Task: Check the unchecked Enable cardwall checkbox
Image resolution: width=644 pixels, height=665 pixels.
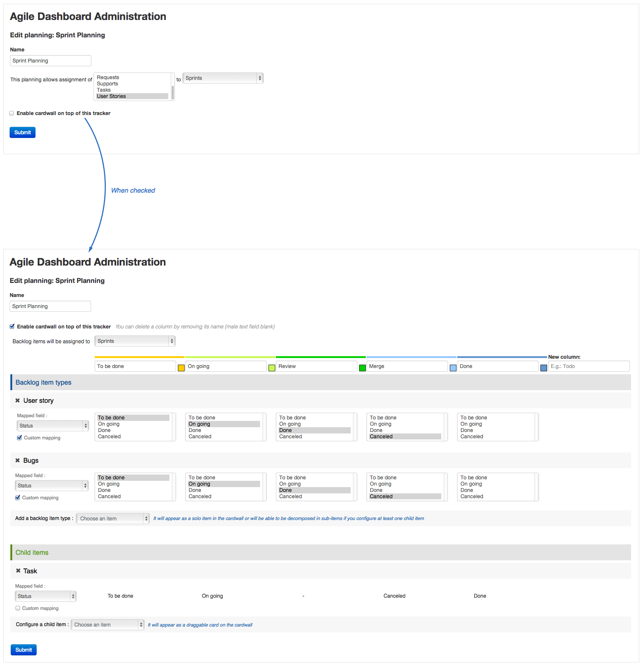Action: click(x=12, y=113)
